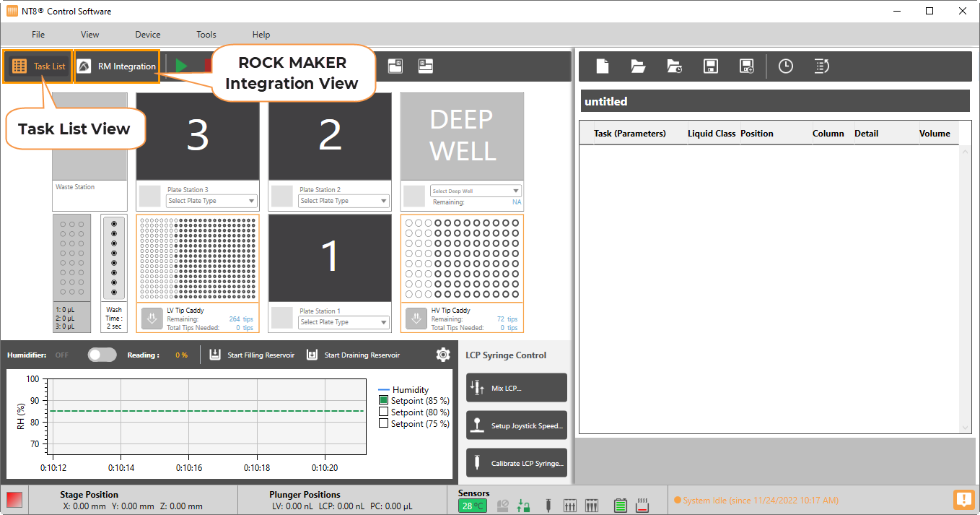Click the task list scrollbar up arrow
This screenshot has width=980, height=515.
click(966, 151)
